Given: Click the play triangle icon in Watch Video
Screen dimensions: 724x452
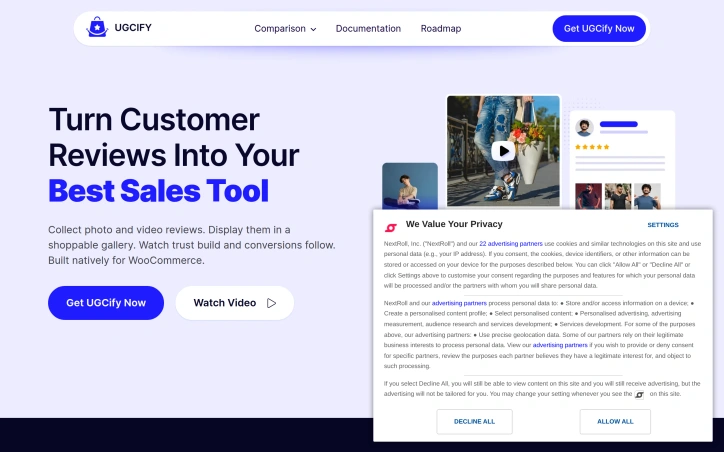Looking at the screenshot, I should [x=272, y=303].
